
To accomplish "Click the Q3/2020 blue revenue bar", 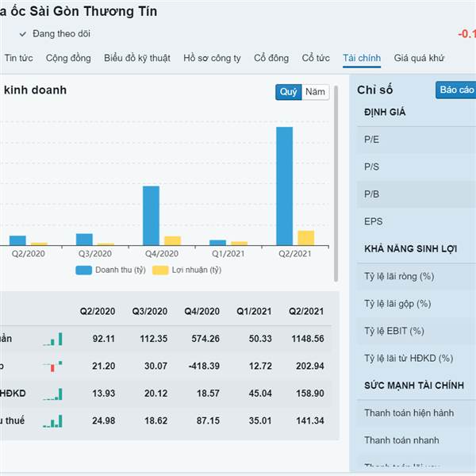I will 84,240.
